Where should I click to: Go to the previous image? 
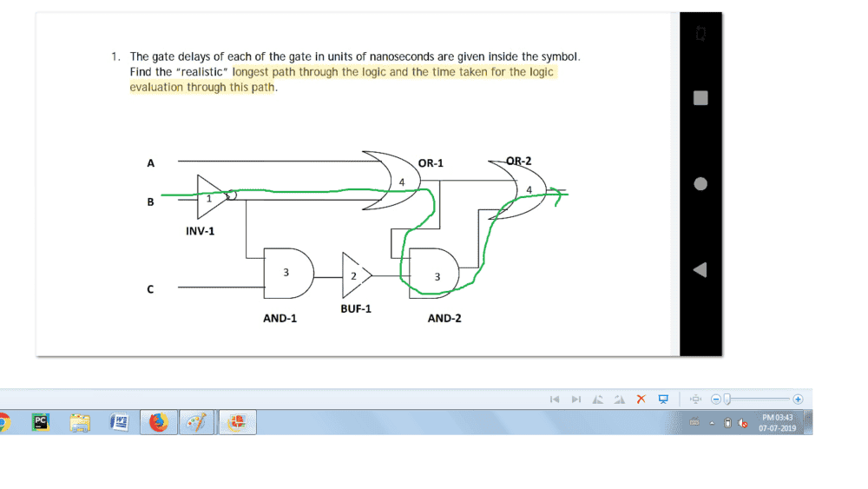[555, 400]
